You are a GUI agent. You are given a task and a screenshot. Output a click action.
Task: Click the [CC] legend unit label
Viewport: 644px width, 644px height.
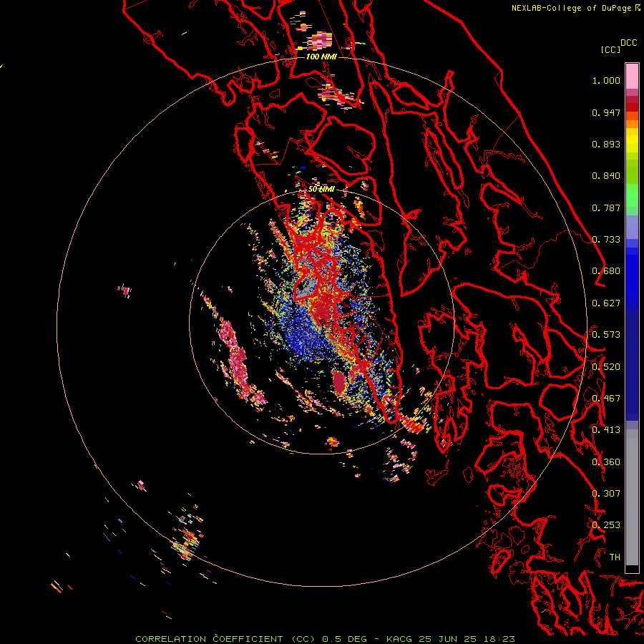pyautogui.click(x=611, y=49)
